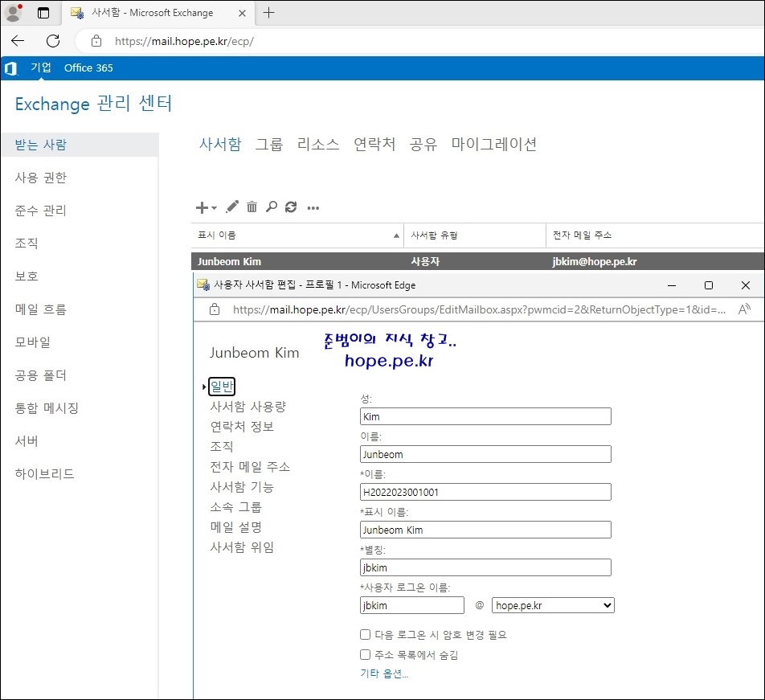The image size is (765, 700).
Task: Open 통합 메시징 in left navigation
Action: pyautogui.click(x=47, y=407)
